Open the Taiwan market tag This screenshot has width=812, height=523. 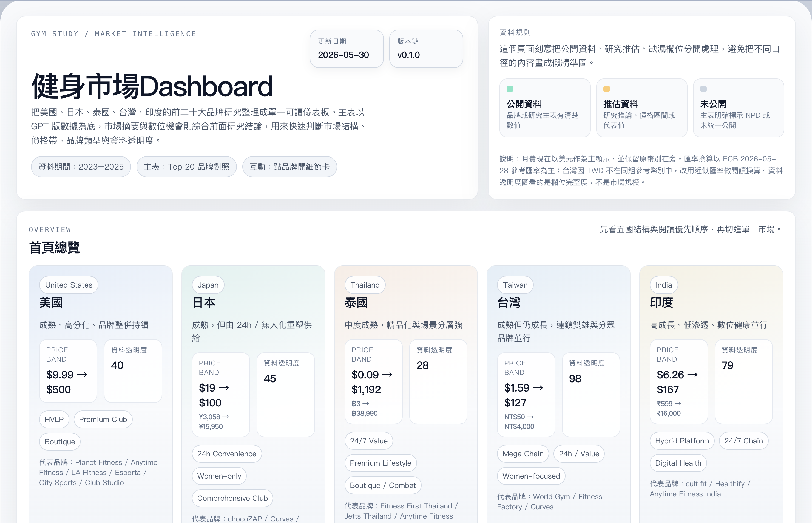point(515,285)
